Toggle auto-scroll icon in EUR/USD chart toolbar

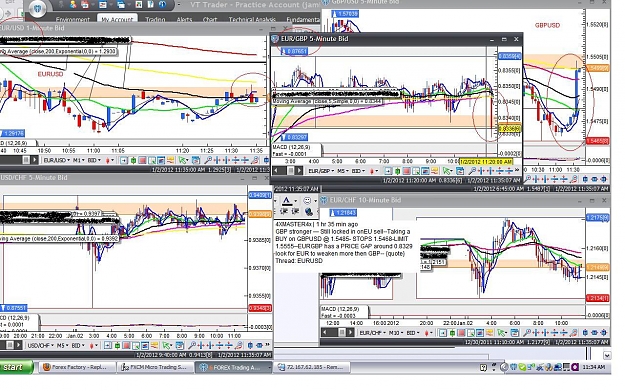click(x=124, y=160)
